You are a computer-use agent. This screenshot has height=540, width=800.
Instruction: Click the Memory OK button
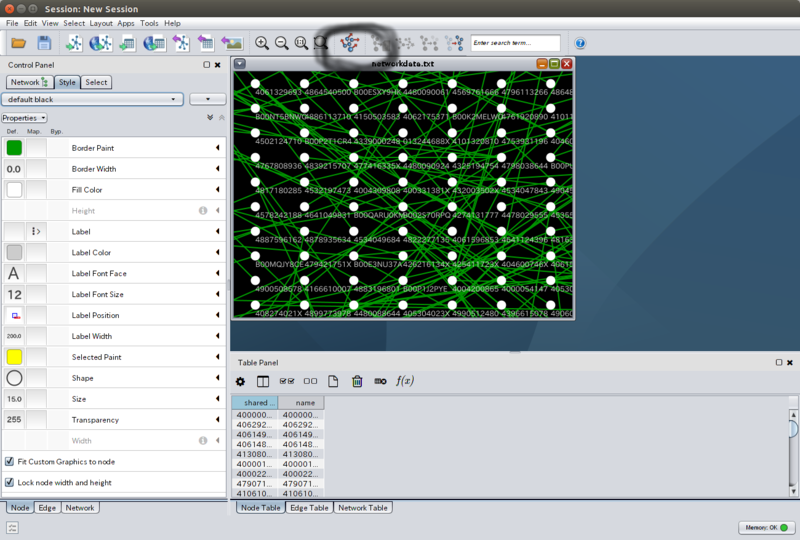(x=766, y=528)
